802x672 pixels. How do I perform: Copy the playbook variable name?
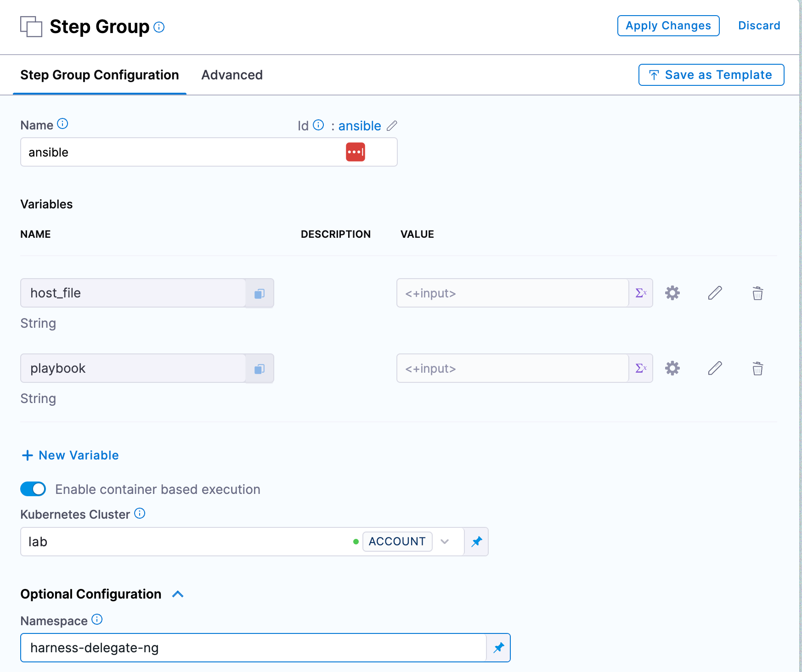tap(260, 369)
